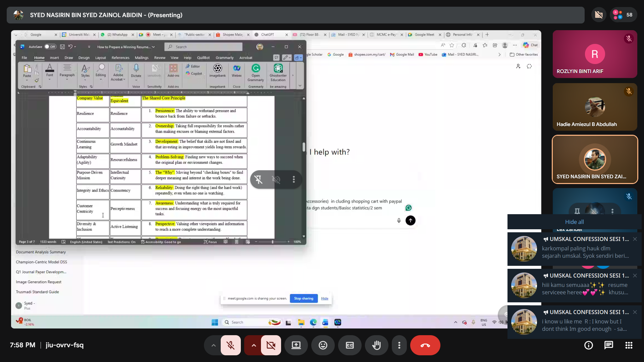This screenshot has height=362, width=644.
Task: Unpin the shared presentation screen
Action: tap(259, 180)
